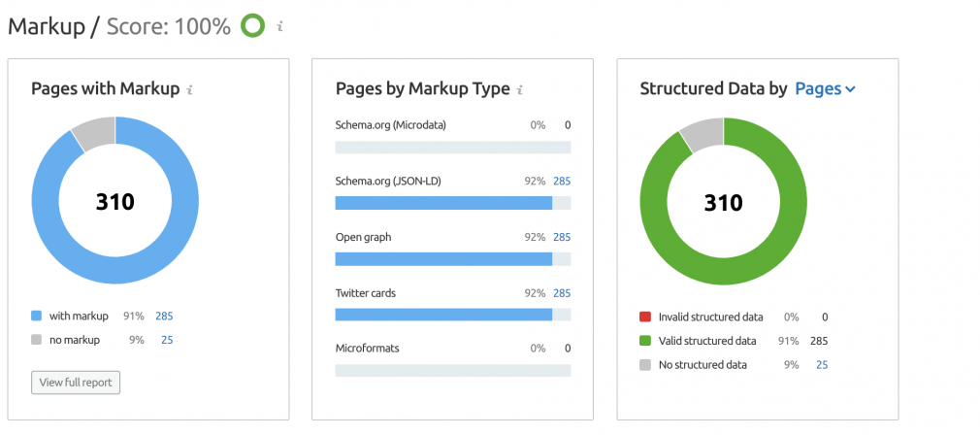
Task: Open the Pages dropdown in Structured Data
Action: coord(825,88)
